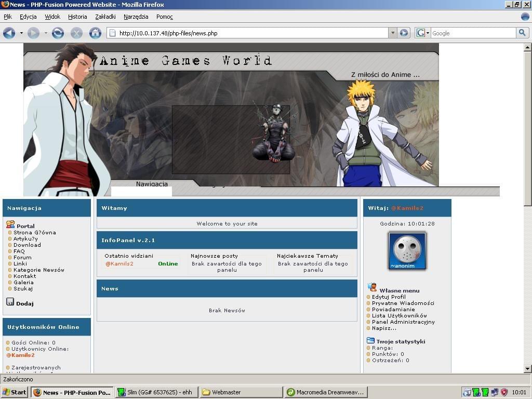532x399 pixels.
Task: Open the Zakładki menu
Action: tap(105, 17)
